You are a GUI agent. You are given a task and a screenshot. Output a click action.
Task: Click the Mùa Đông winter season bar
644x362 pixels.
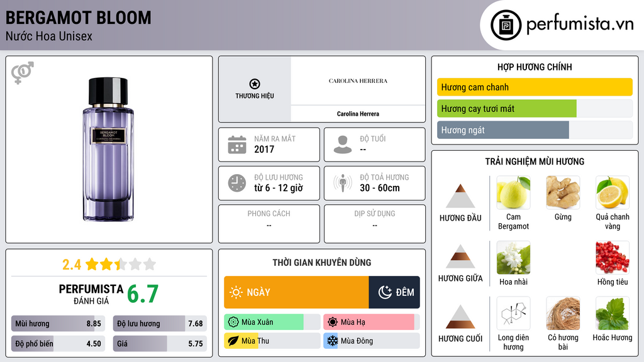click(x=371, y=341)
